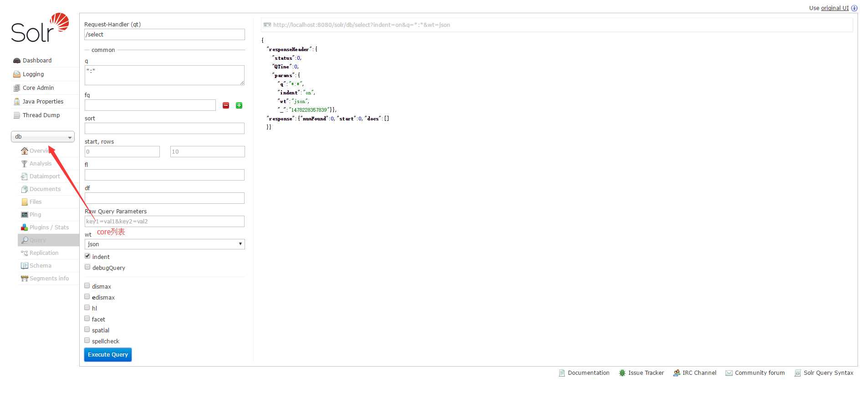Enable the dismax checkbox
The image size is (868, 414).
pyautogui.click(x=87, y=286)
